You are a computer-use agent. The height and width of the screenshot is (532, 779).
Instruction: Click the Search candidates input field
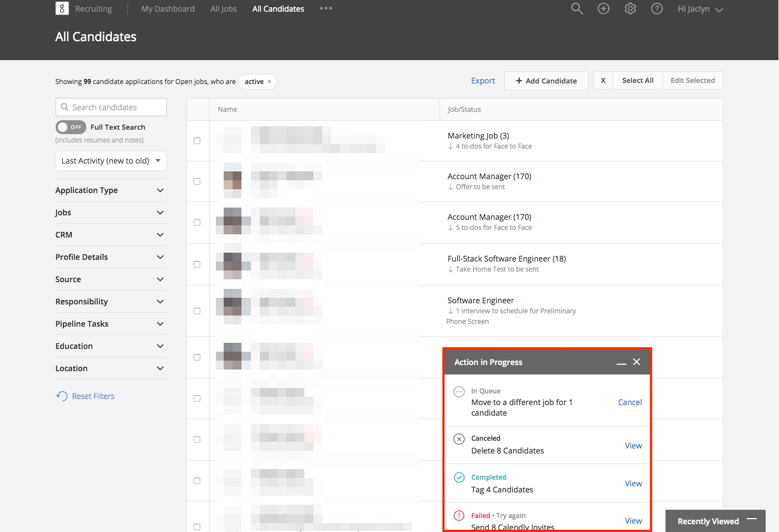pyautogui.click(x=111, y=107)
